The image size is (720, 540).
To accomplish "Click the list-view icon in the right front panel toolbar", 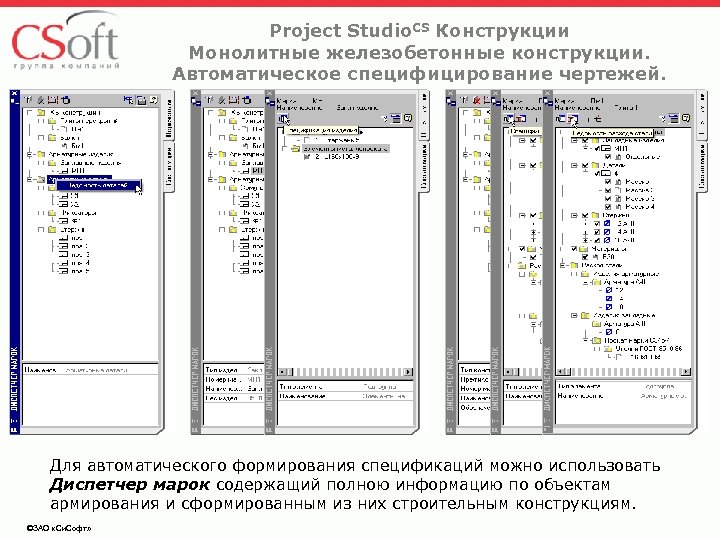I will [x=674, y=118].
